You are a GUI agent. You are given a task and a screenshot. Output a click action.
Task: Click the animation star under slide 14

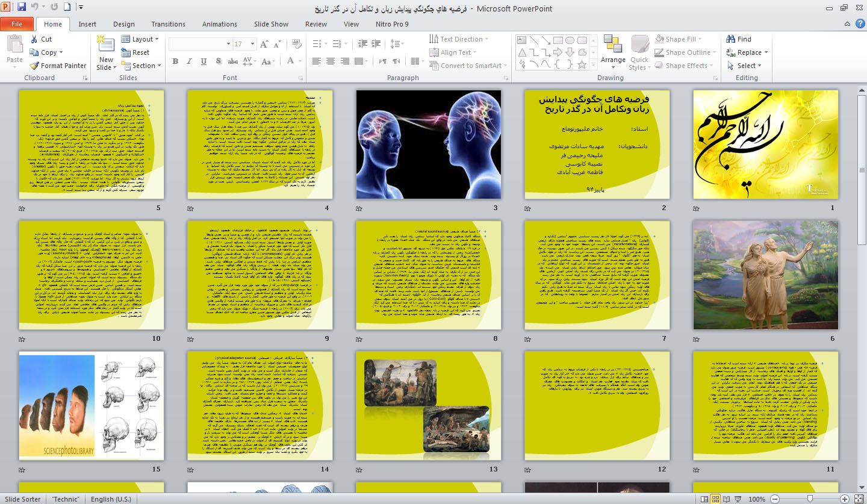pos(191,470)
